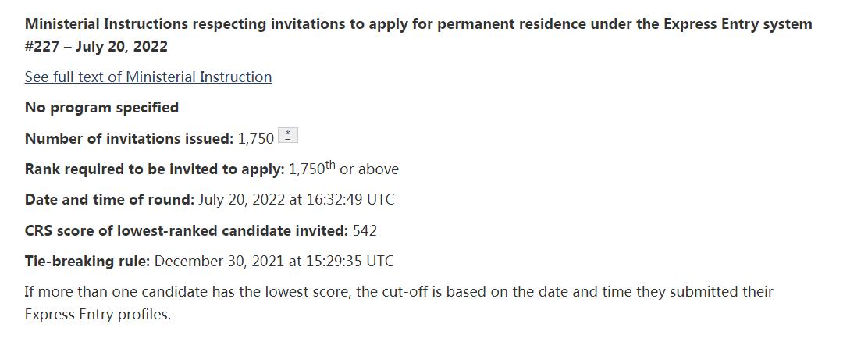Click the 'Number of invitations issued' label
Viewport: 868px width, 342px height.
pos(129,138)
